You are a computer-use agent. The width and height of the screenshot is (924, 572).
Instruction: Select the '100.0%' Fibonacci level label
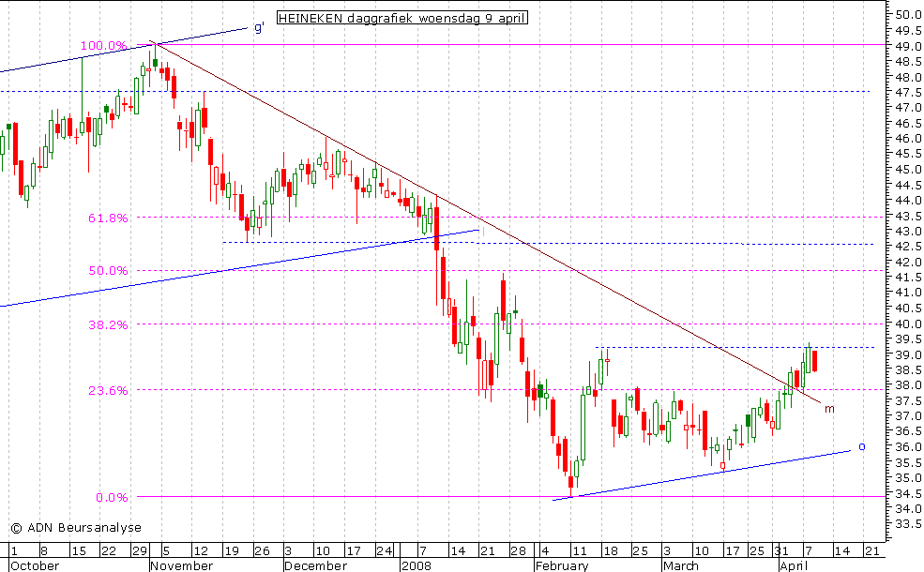click(x=104, y=45)
